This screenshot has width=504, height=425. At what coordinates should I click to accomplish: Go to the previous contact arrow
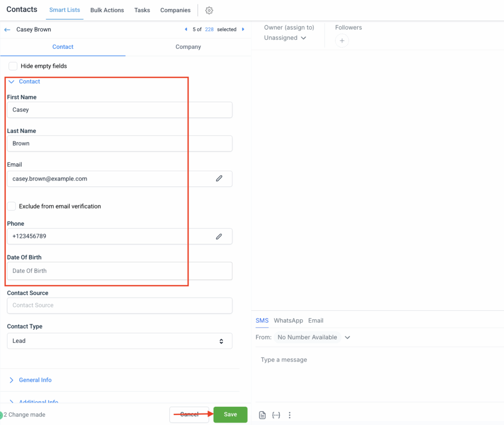(186, 30)
